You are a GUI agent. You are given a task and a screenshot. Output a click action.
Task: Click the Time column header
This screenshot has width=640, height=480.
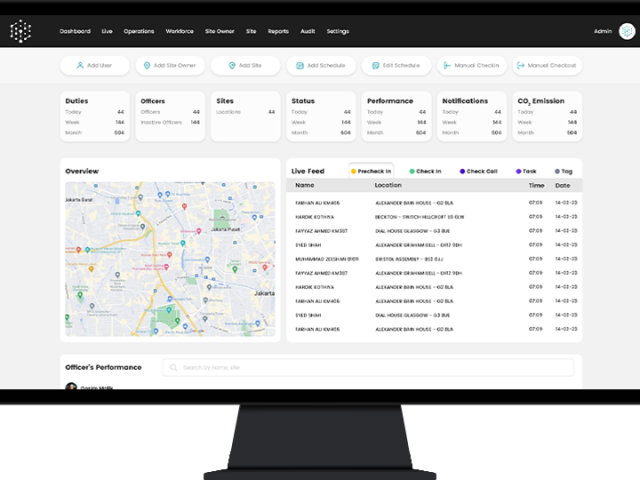536,185
